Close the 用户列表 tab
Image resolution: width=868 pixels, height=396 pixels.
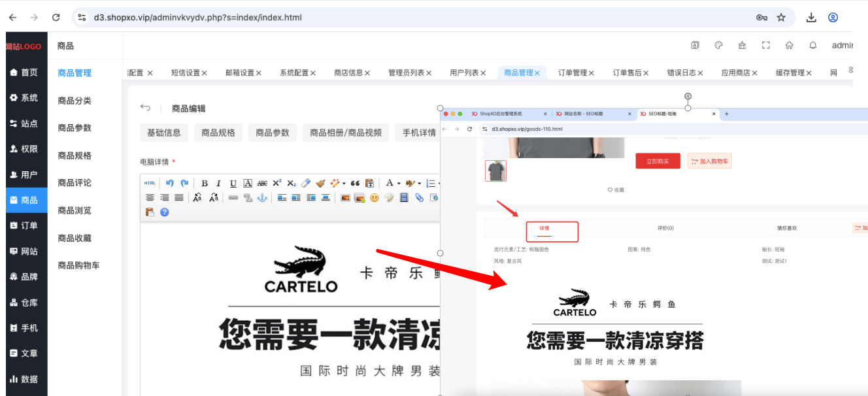click(x=483, y=73)
